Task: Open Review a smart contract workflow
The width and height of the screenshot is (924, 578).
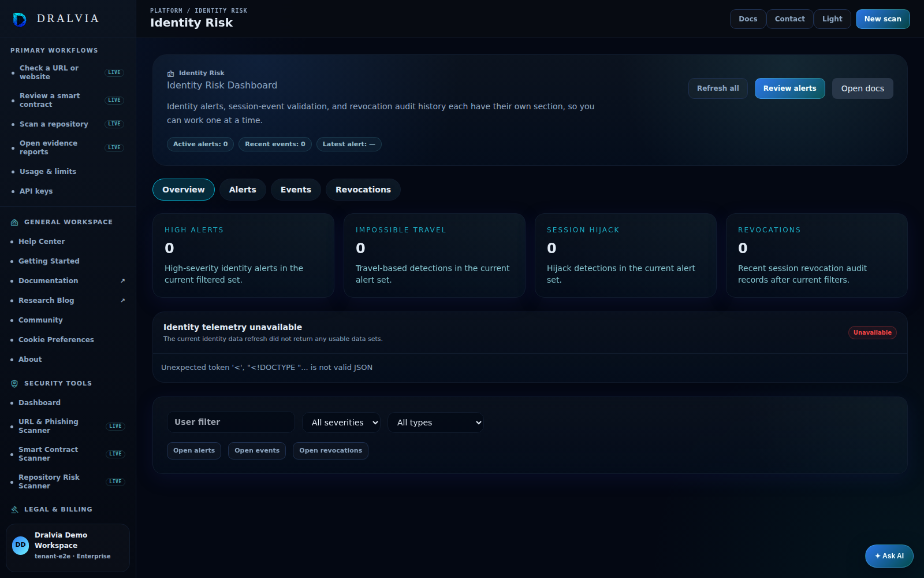Action: (68, 101)
